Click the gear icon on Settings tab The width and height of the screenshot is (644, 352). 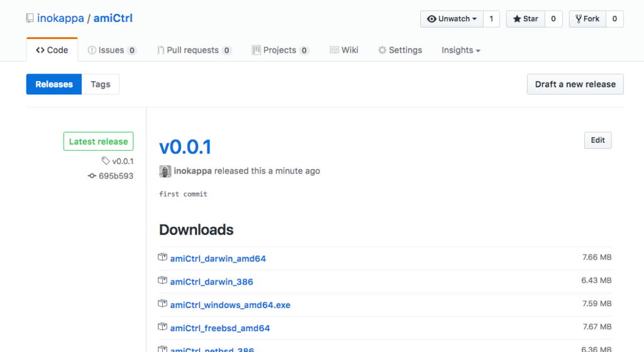(382, 50)
